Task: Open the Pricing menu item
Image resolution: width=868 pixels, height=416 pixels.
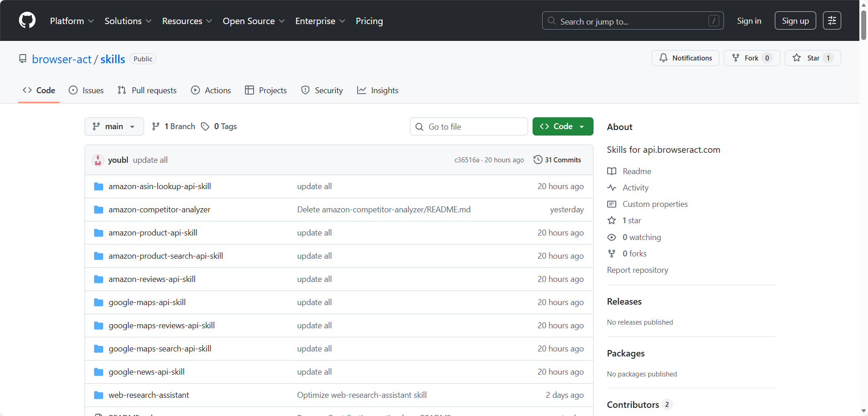Action: (369, 21)
